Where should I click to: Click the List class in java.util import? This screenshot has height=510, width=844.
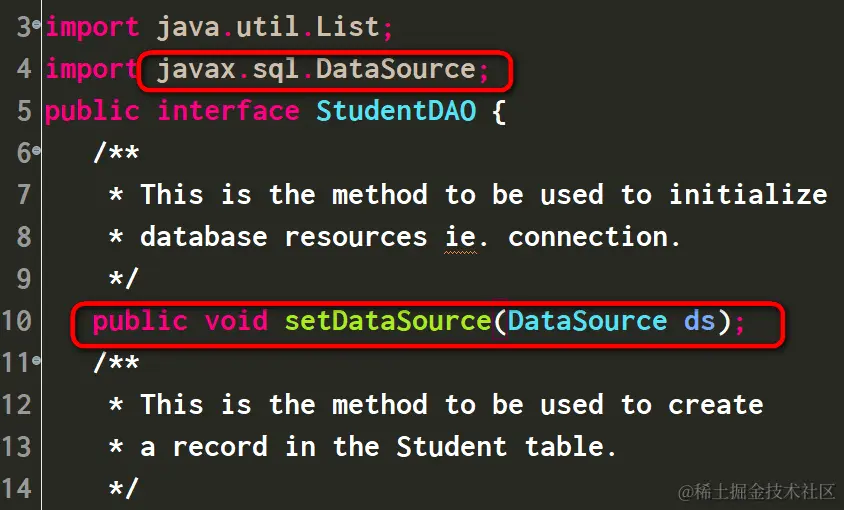[x=348, y=27]
